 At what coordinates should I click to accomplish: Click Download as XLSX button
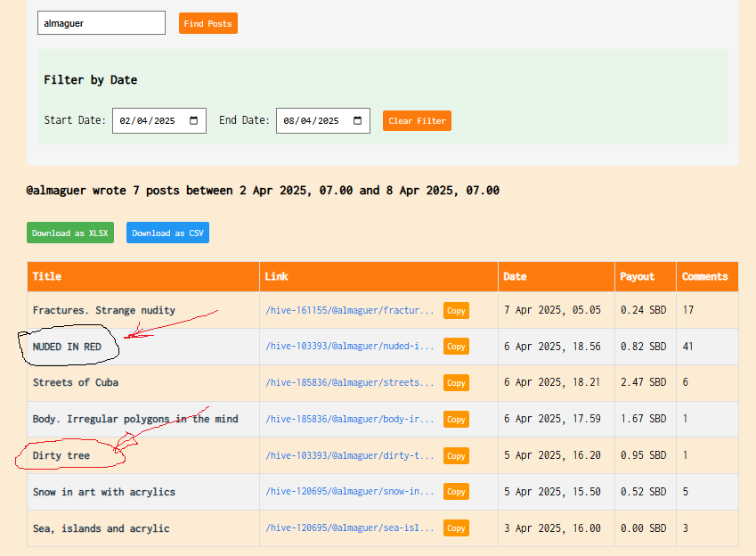click(x=70, y=233)
